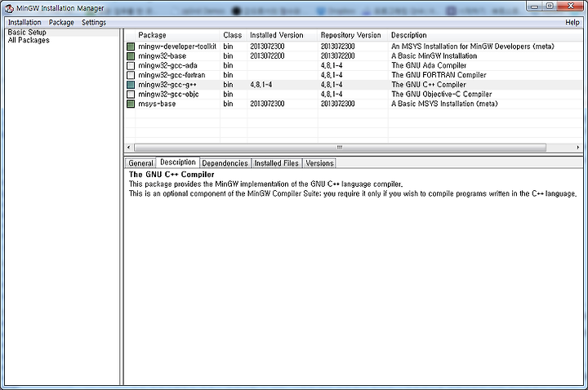Switch to the General tab
Screen dimensions: 588x390
(x=140, y=163)
